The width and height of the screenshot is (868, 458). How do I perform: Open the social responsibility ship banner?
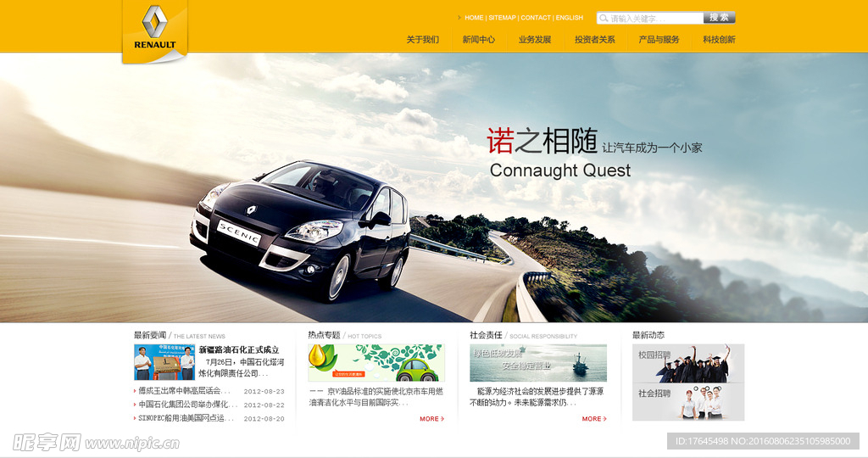tap(538, 363)
